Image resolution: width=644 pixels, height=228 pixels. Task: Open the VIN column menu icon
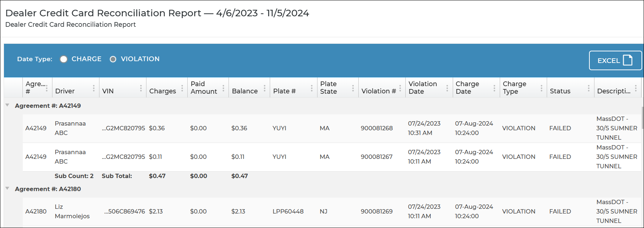[x=141, y=88]
